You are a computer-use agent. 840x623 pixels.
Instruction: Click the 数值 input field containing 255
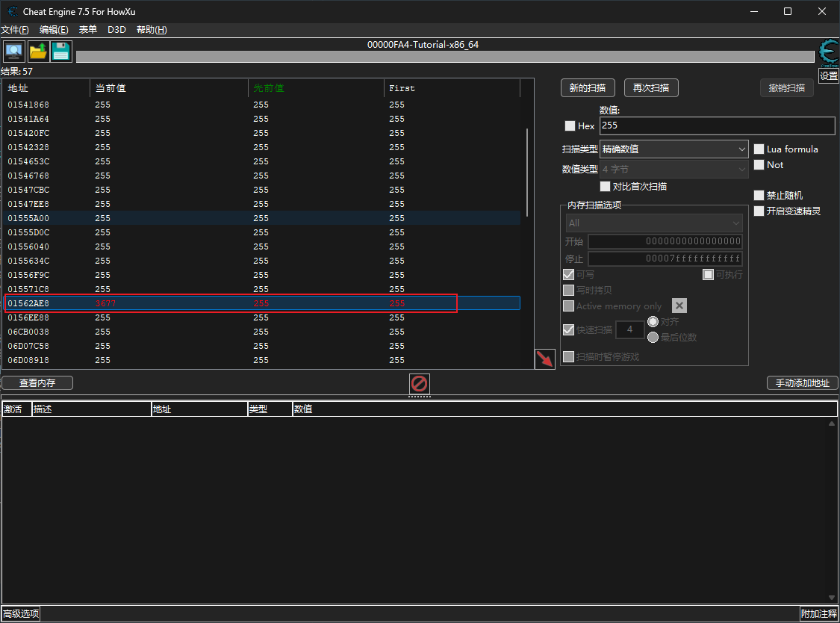716,126
